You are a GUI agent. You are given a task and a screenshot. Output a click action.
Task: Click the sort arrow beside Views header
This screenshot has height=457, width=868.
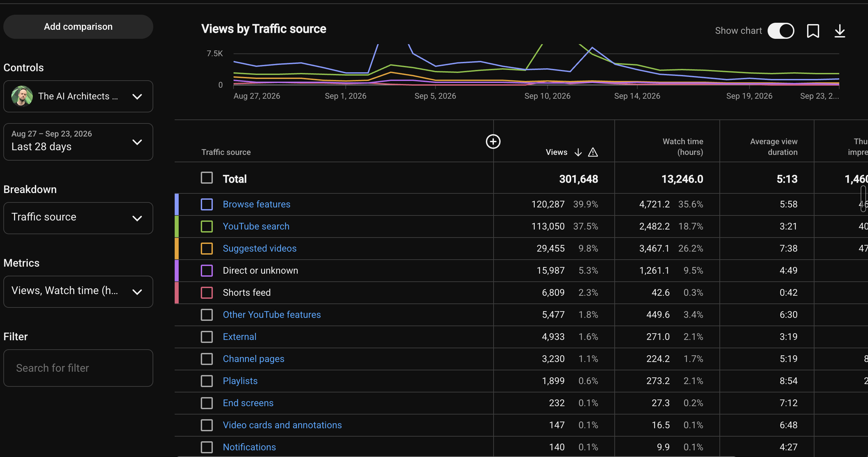pos(578,152)
